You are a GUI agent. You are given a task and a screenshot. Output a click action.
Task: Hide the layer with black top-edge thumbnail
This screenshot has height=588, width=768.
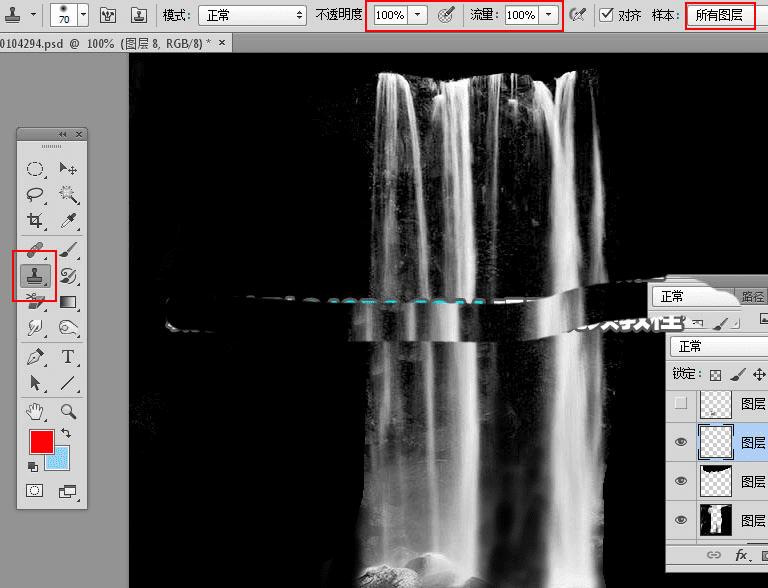click(x=681, y=481)
